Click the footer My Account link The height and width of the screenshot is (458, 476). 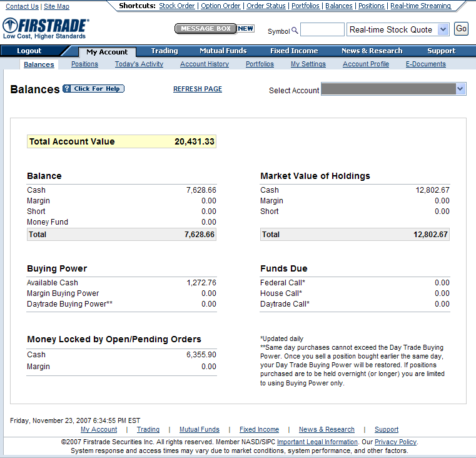[99, 429]
